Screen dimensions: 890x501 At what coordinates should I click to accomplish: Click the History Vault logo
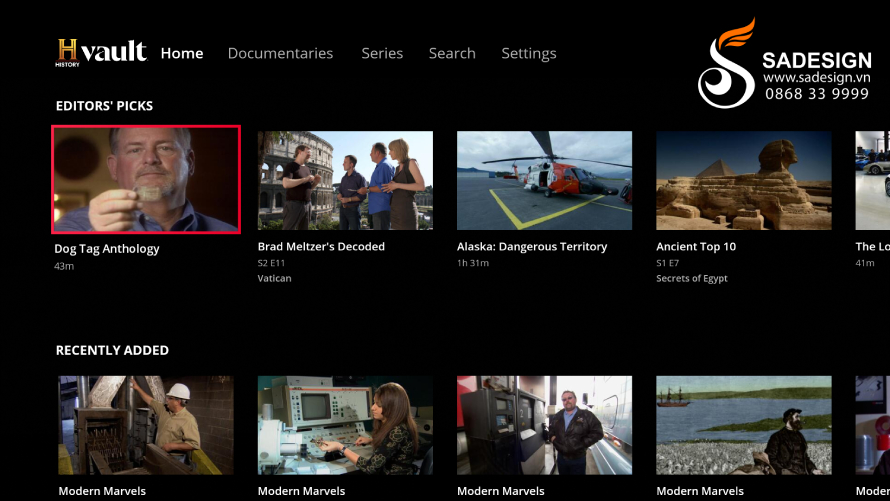pos(102,53)
